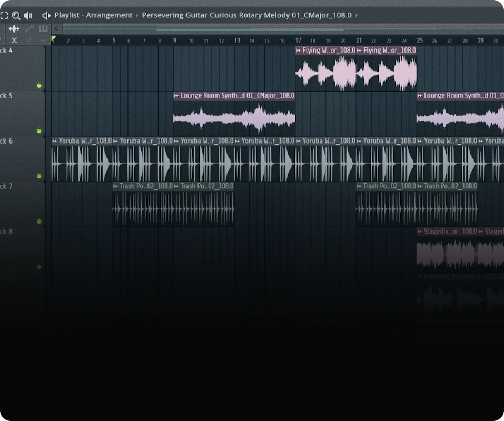This screenshot has height=421, width=504.
Task: Click the X icon below the waveform icon
Action: (x=15, y=39)
